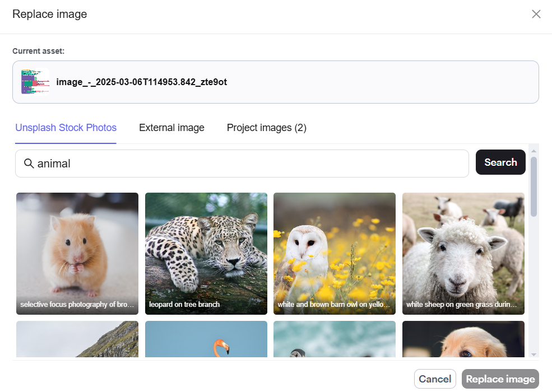
Task: Click the black Search button
Action: click(x=500, y=162)
